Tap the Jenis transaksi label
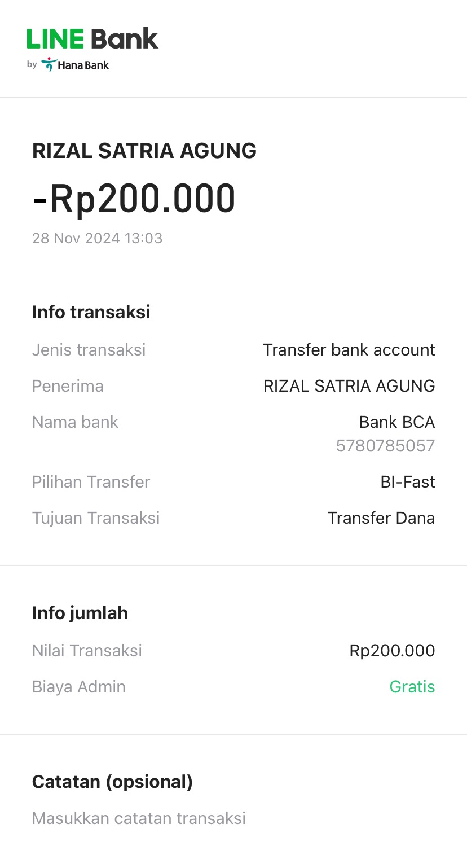The height and width of the screenshot is (868, 467). [x=89, y=350]
